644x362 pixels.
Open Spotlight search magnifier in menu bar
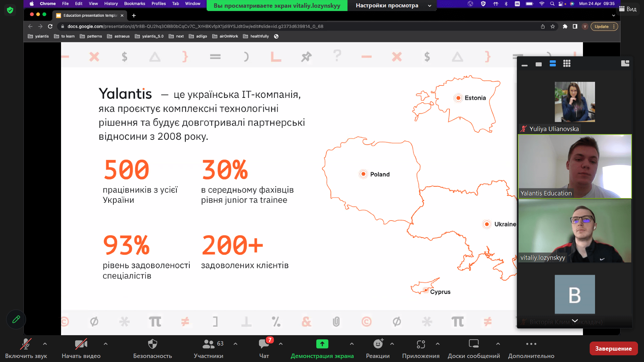point(552,4)
